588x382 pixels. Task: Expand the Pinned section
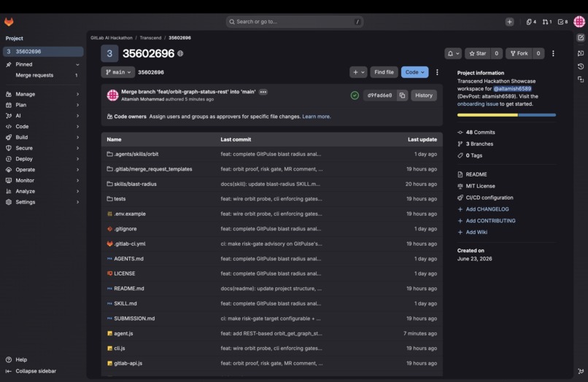point(43,64)
